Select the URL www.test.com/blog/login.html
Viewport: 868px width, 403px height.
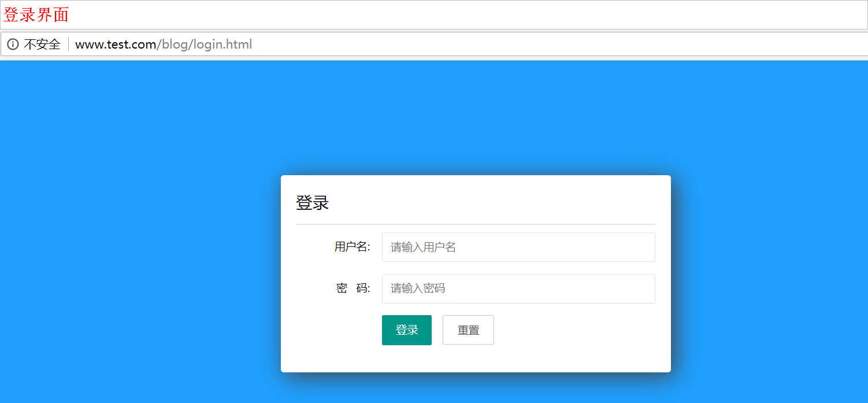[162, 44]
